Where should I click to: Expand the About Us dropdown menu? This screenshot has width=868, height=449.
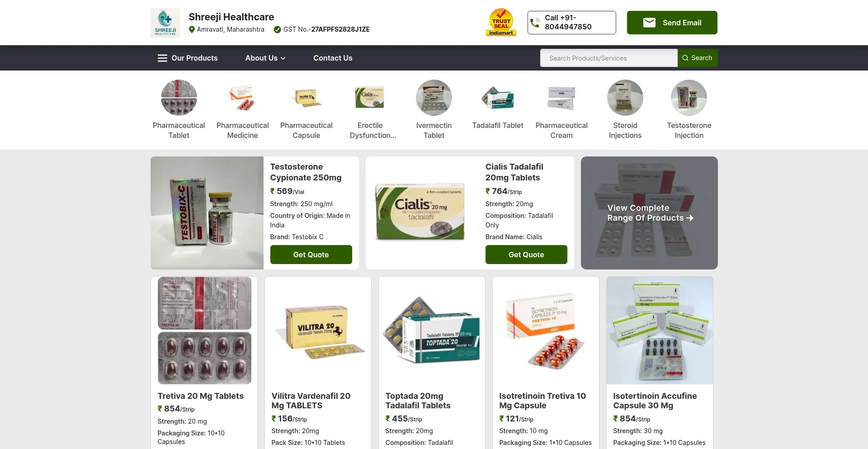(265, 58)
